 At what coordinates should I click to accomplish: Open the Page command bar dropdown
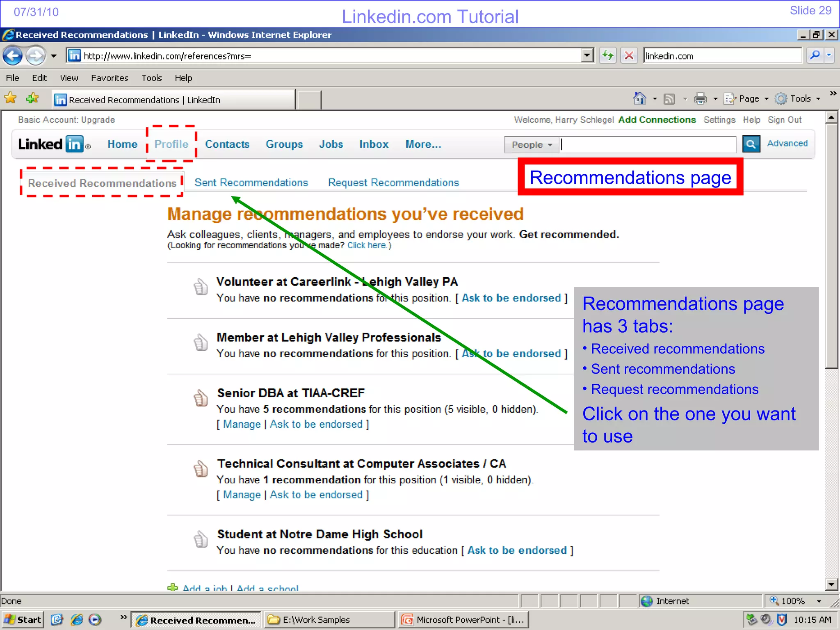coord(746,99)
